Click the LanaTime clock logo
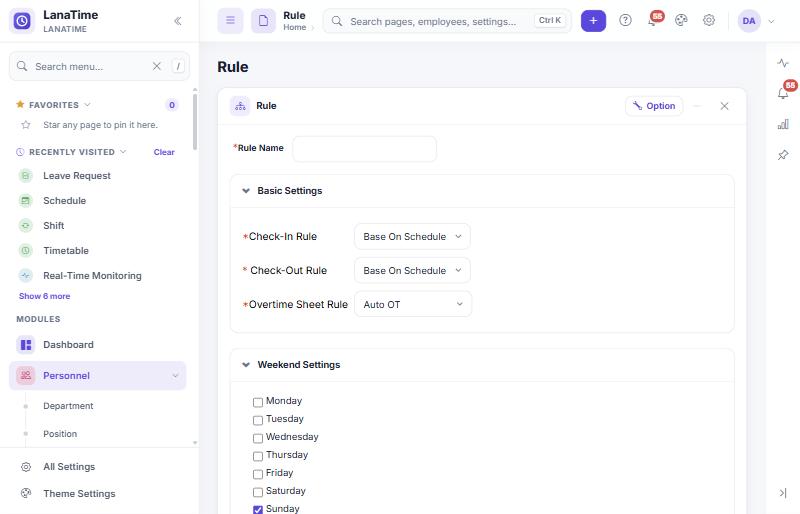 tap(22, 21)
